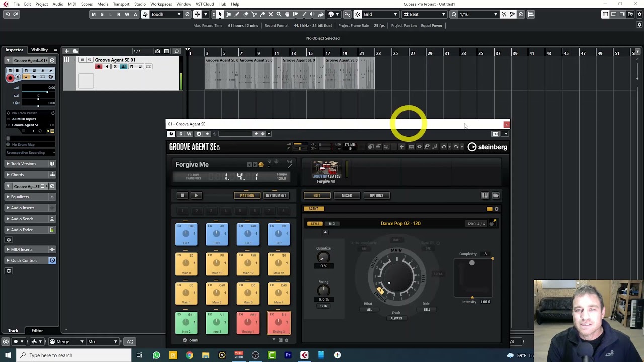This screenshot has height=362, width=644.
Task: Select the Zoom magnifier tool
Action: pyautogui.click(x=279, y=14)
